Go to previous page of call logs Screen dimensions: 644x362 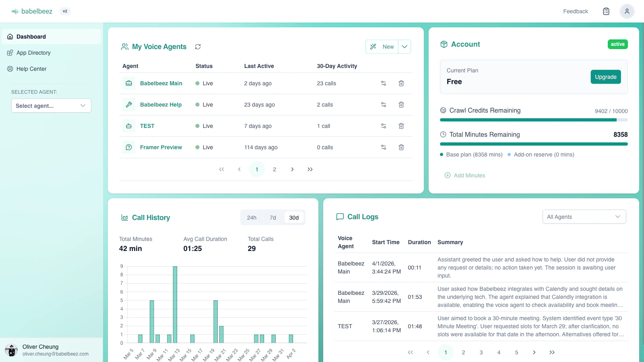(428, 352)
